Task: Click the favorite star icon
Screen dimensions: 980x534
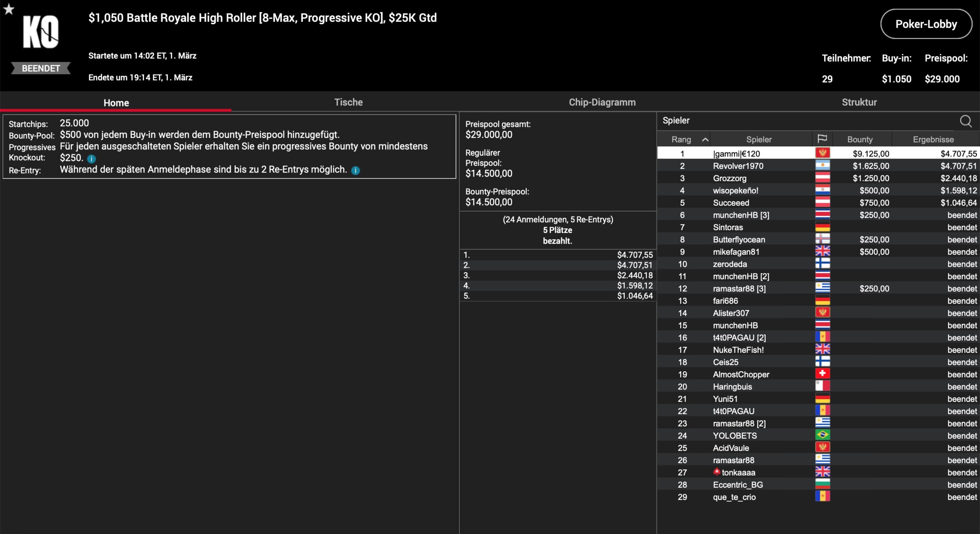Action: 9,9
